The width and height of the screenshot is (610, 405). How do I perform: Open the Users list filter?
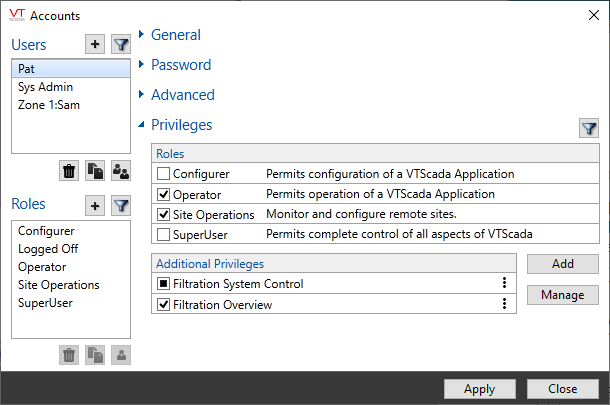[121, 45]
